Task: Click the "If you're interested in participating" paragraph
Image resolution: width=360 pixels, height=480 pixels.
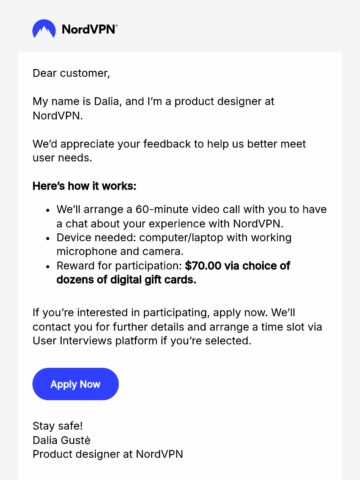Action: click(177, 327)
